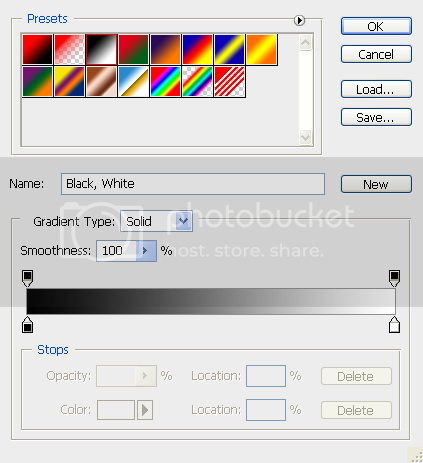Expand the Gradient Type dropdown
Screen dimensions: 423x463
[x=184, y=221]
